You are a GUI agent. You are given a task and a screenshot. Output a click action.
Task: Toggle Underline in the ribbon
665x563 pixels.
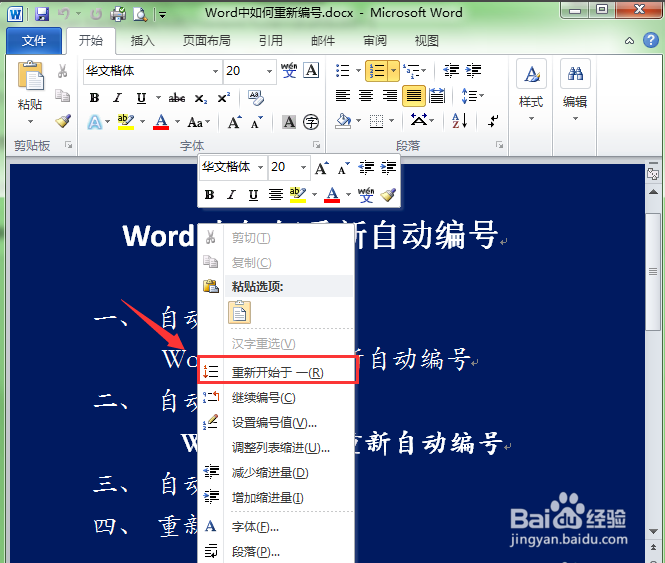(x=141, y=98)
